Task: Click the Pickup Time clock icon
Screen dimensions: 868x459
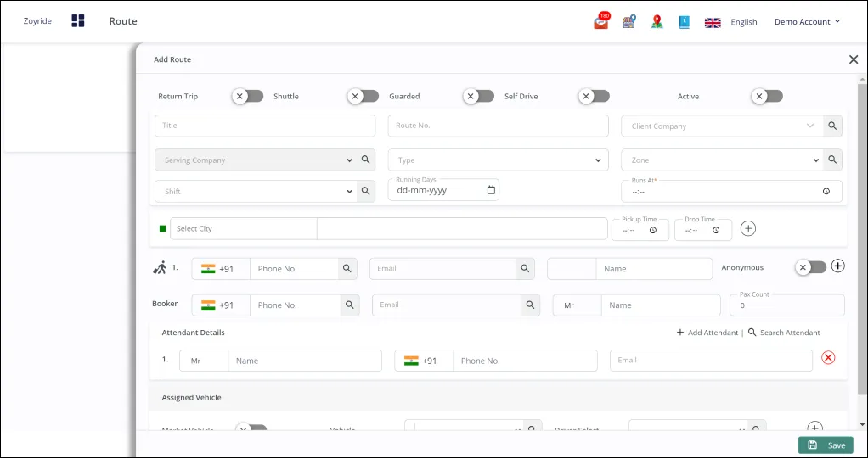Action: (653, 230)
